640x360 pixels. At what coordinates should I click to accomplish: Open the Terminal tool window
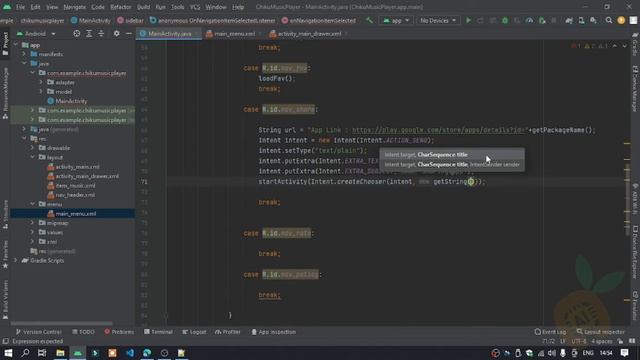(x=158, y=332)
